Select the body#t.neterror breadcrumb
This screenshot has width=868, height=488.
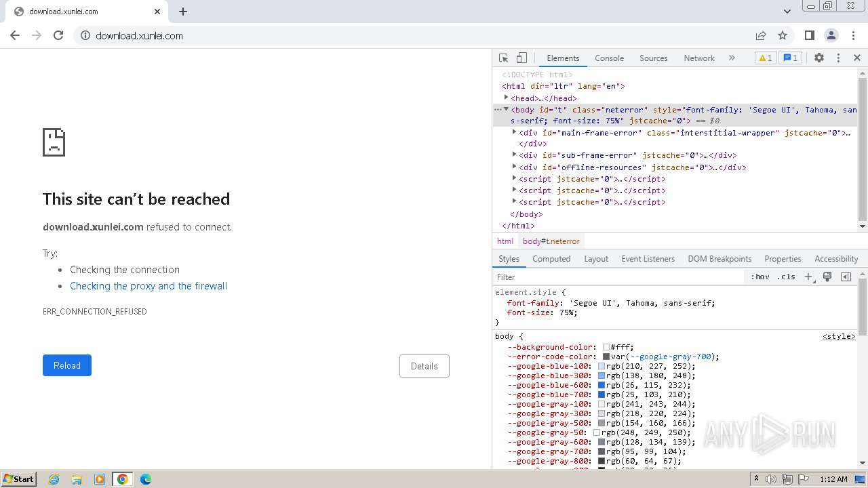[x=551, y=241]
